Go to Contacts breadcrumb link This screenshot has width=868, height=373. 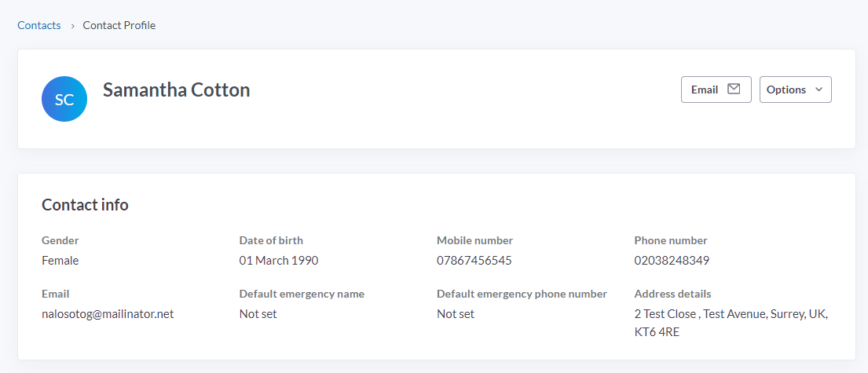coord(39,25)
